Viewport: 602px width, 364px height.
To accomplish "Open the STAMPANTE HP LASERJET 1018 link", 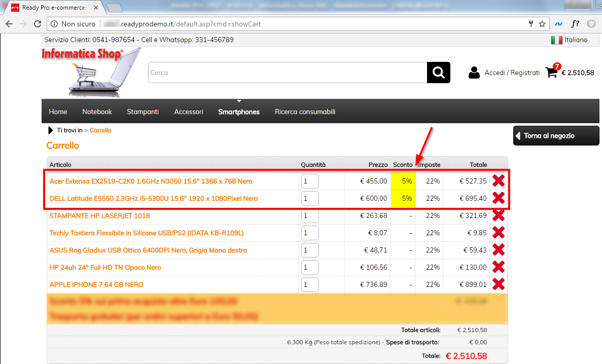I will [x=99, y=216].
